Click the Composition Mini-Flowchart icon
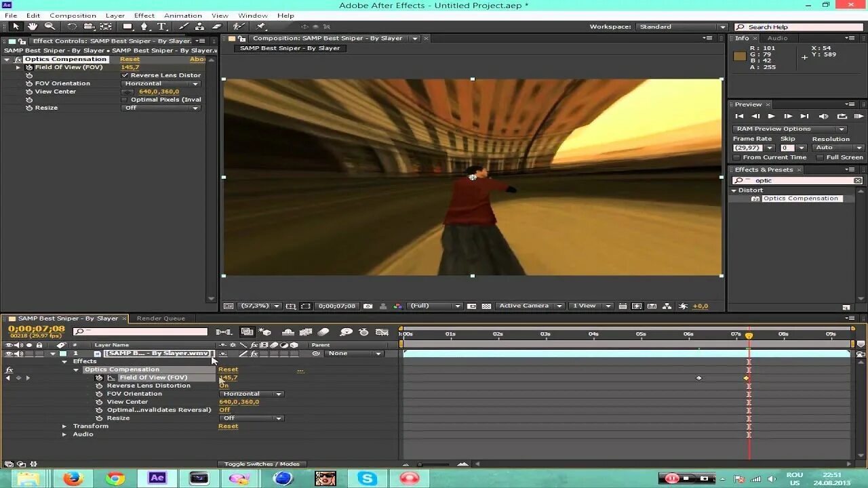The image size is (868, 488). 224,332
